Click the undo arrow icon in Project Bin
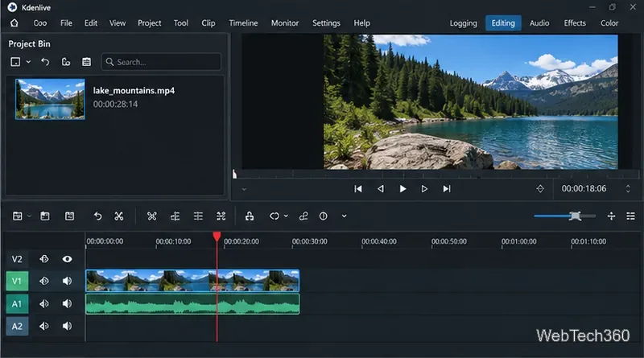This screenshot has height=358, width=644. coord(45,62)
